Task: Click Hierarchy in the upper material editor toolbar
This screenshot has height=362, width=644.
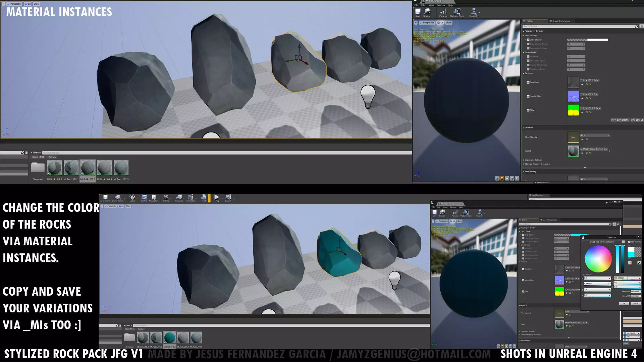Action: pos(474,13)
